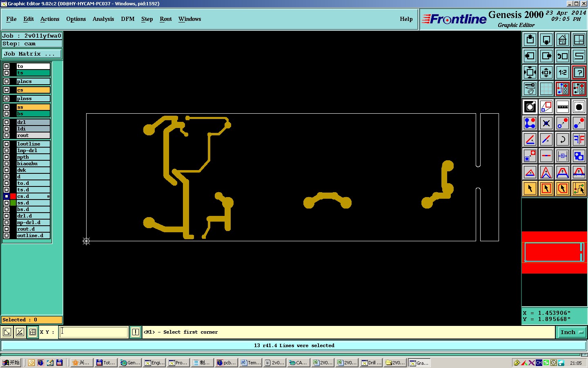Click the net select arrow tool
588x368 pixels.
pos(579,188)
